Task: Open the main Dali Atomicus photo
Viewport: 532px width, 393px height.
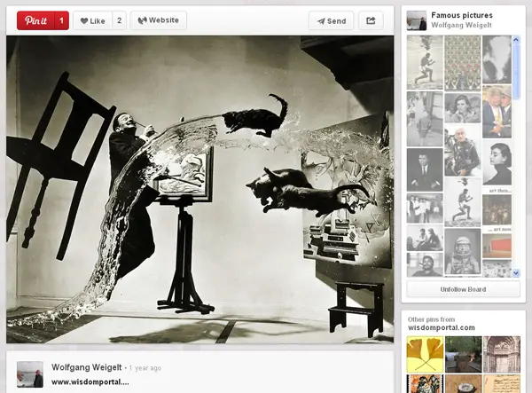Action: coord(199,189)
